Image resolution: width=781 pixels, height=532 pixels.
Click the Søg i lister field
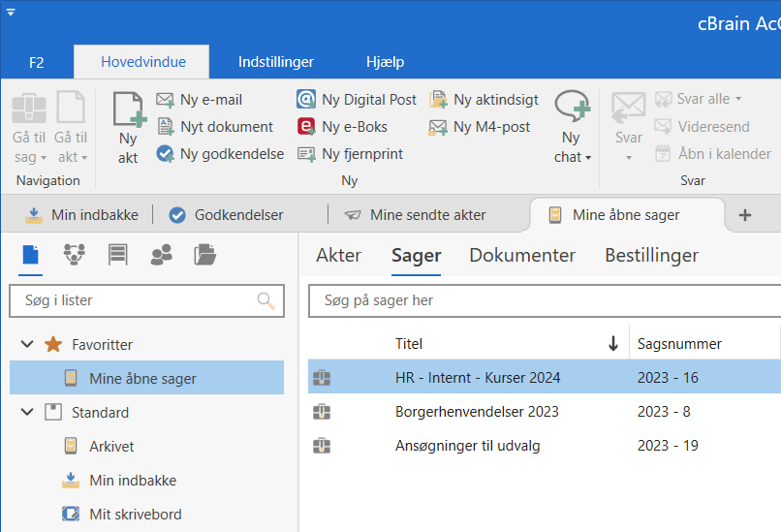pos(136,301)
